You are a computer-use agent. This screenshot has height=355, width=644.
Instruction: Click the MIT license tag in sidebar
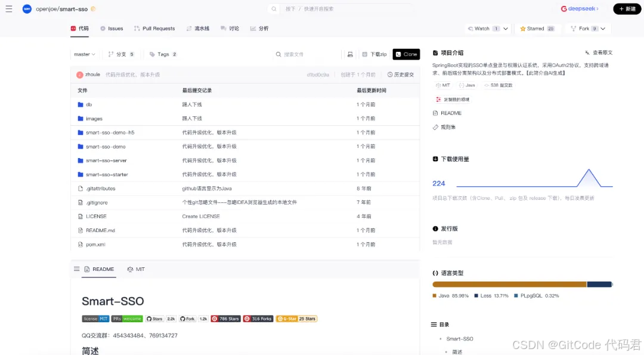tap(443, 85)
